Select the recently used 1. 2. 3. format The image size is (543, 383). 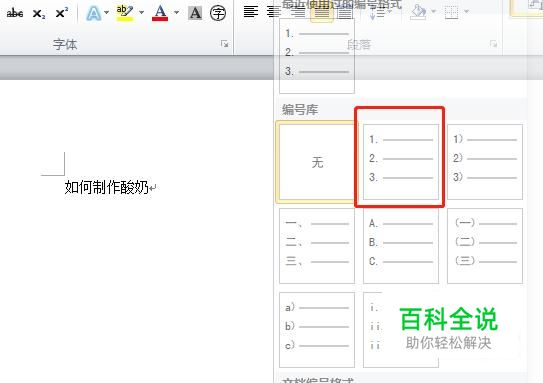pyautogui.click(x=317, y=56)
